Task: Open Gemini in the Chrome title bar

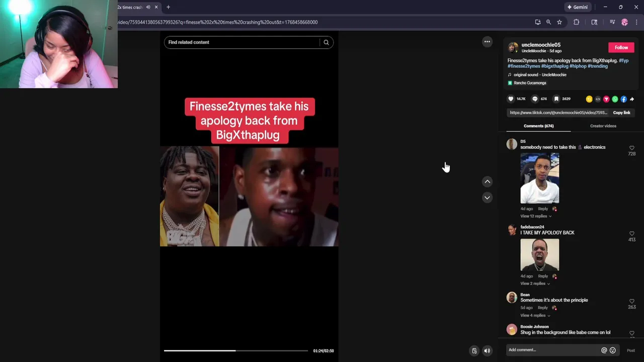Action: (x=577, y=7)
